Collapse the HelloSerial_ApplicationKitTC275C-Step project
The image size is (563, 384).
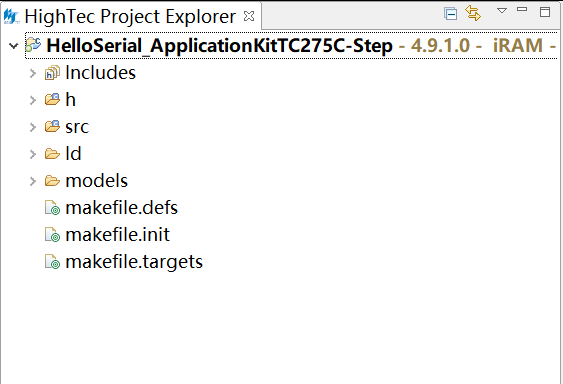pos(14,46)
